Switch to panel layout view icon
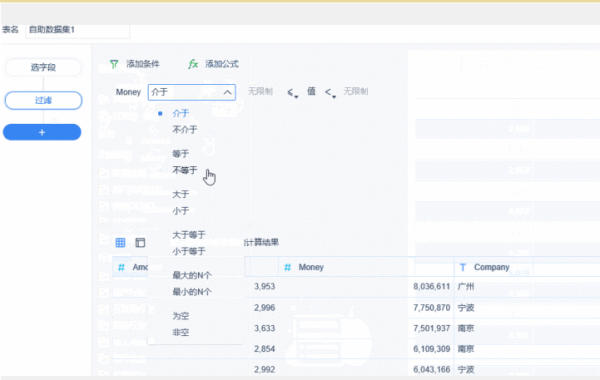Viewport: 600px width, 380px height. 140,243
